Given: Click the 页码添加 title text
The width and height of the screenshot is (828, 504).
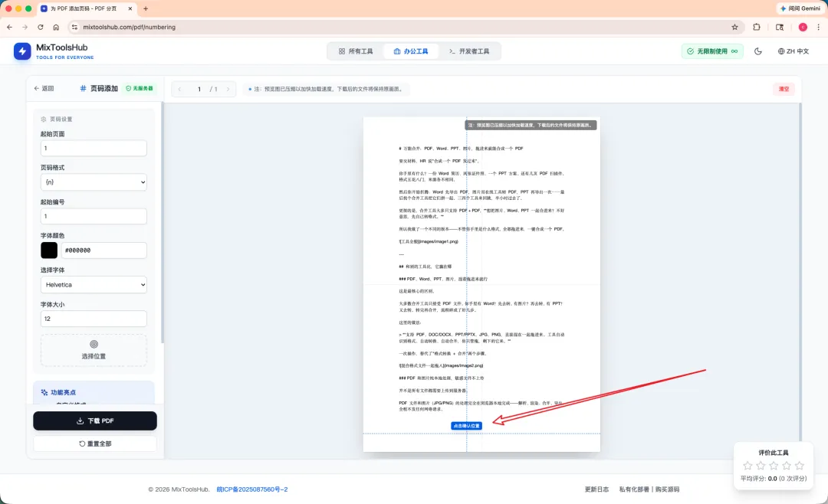Looking at the screenshot, I should (x=104, y=89).
